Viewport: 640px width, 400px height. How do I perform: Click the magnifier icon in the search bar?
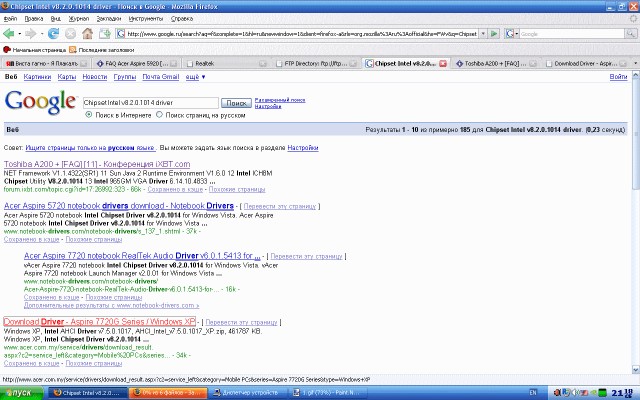pyautogui.click(x=631, y=34)
